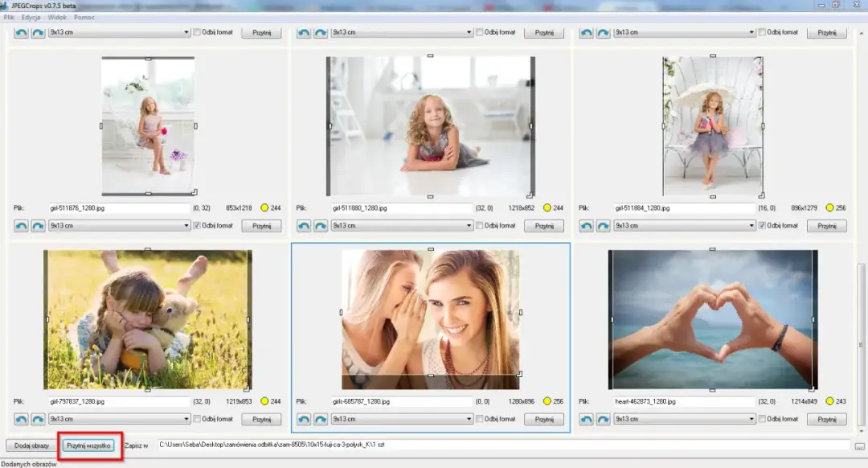Rotate girl-511876_1280.jpg right (clockwise arrow)
This screenshot has width=868, height=468.
(x=38, y=226)
